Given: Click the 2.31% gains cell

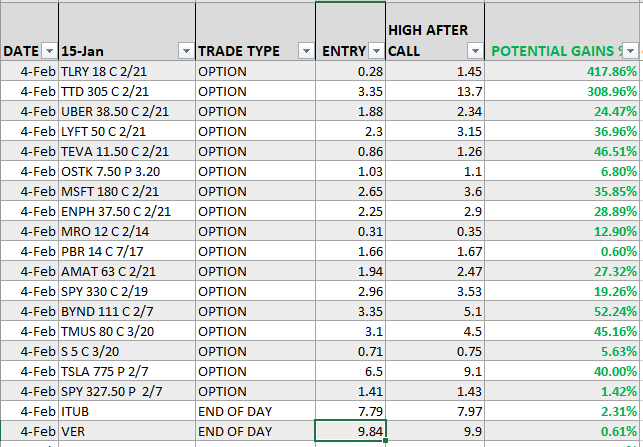Looking at the screenshot, I should (562, 411).
